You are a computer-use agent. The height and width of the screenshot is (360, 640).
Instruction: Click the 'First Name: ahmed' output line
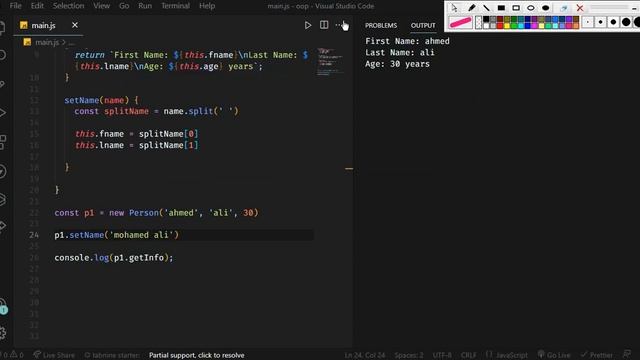click(407, 41)
